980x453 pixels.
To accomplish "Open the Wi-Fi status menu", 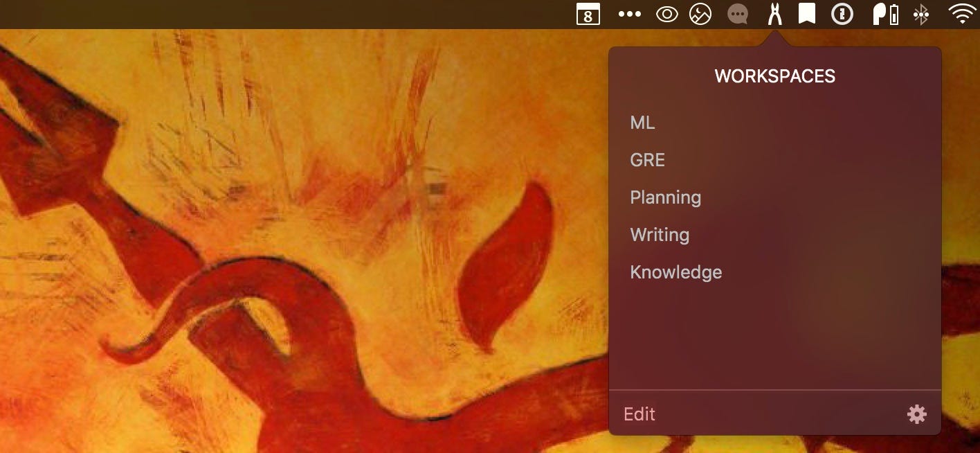I will coord(963,14).
